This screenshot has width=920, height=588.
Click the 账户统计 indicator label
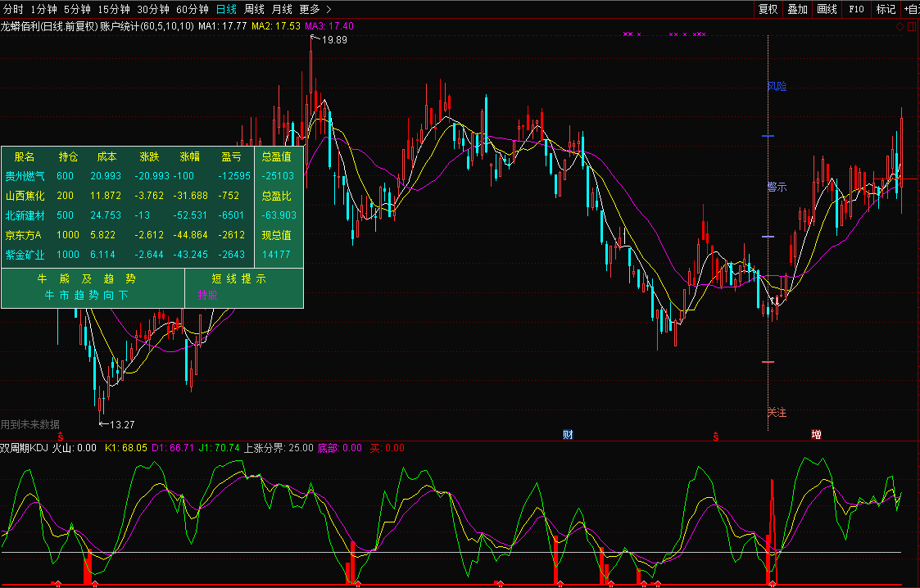(x=120, y=26)
